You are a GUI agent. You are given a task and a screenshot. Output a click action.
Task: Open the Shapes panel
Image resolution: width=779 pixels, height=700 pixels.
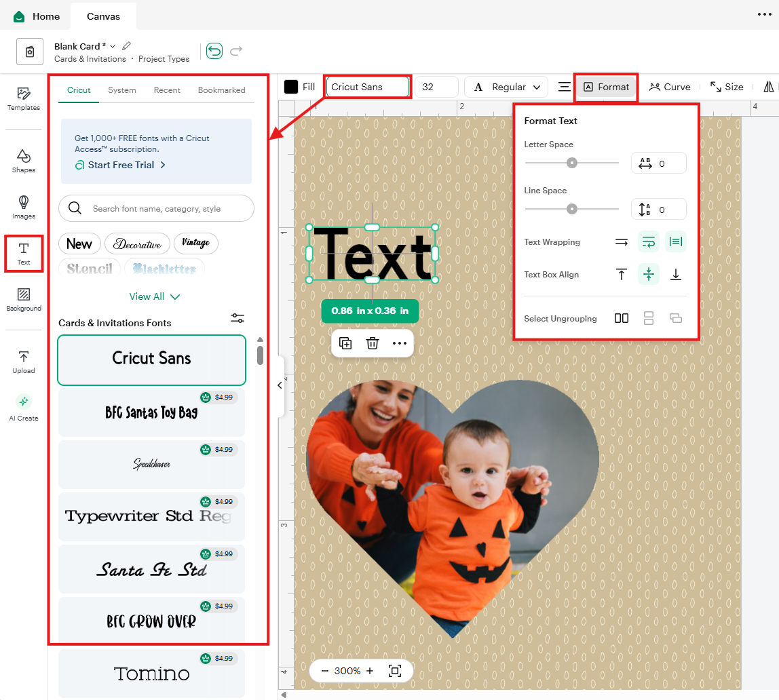[x=23, y=161]
